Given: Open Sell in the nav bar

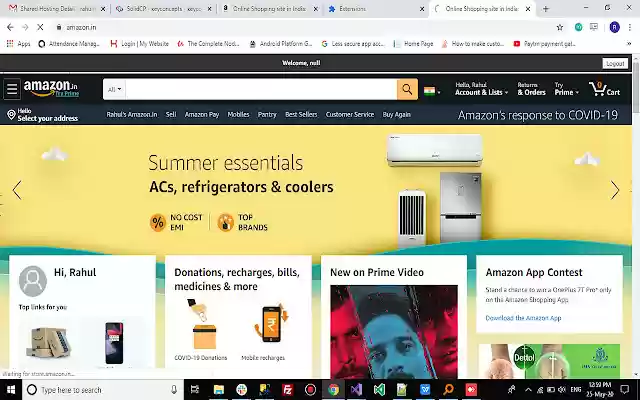Looking at the screenshot, I should (x=171, y=115).
